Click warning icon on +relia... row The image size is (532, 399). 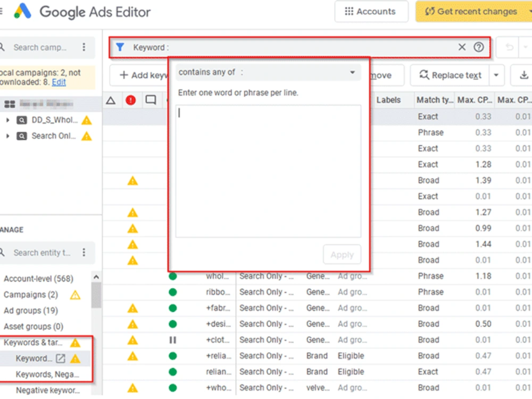click(132, 356)
